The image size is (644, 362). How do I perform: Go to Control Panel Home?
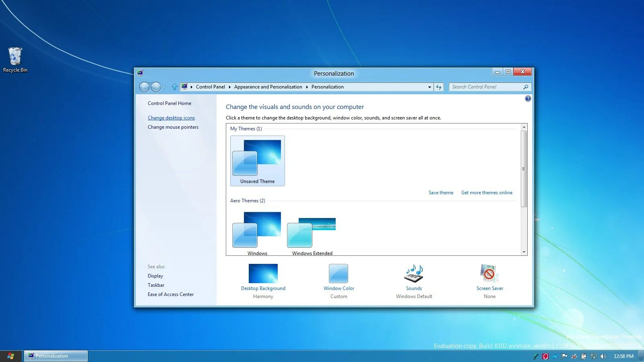point(169,103)
